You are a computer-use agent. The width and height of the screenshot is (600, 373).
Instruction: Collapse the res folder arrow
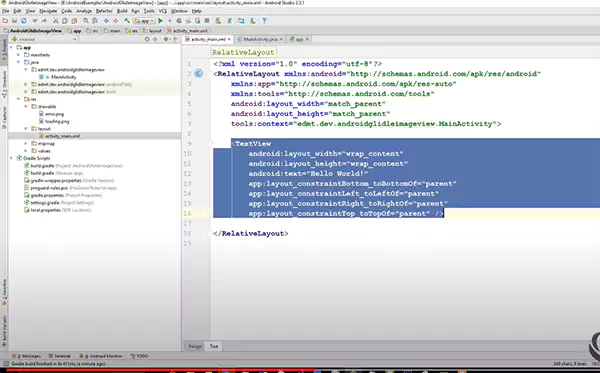tap(18, 99)
